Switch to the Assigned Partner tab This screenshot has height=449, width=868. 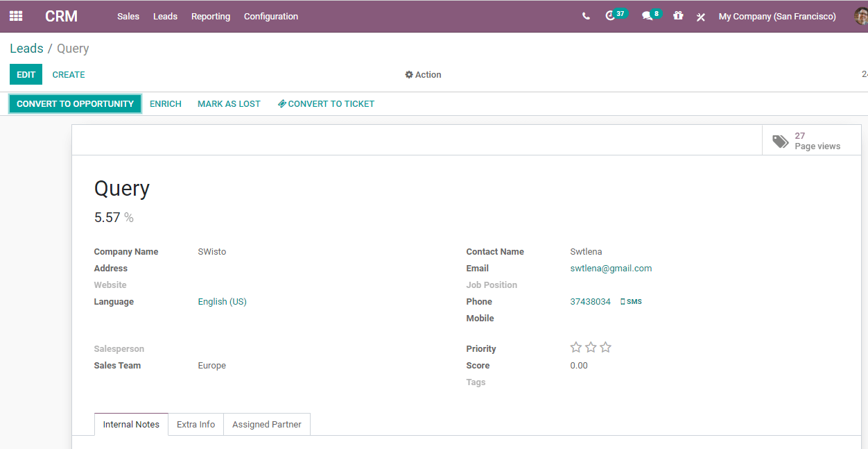(267, 425)
